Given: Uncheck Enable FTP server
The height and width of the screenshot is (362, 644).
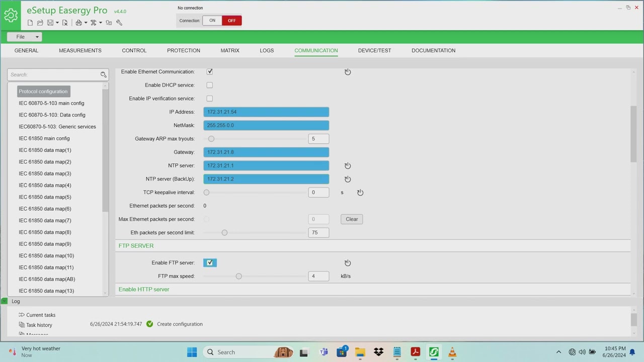Looking at the screenshot, I should [210, 263].
